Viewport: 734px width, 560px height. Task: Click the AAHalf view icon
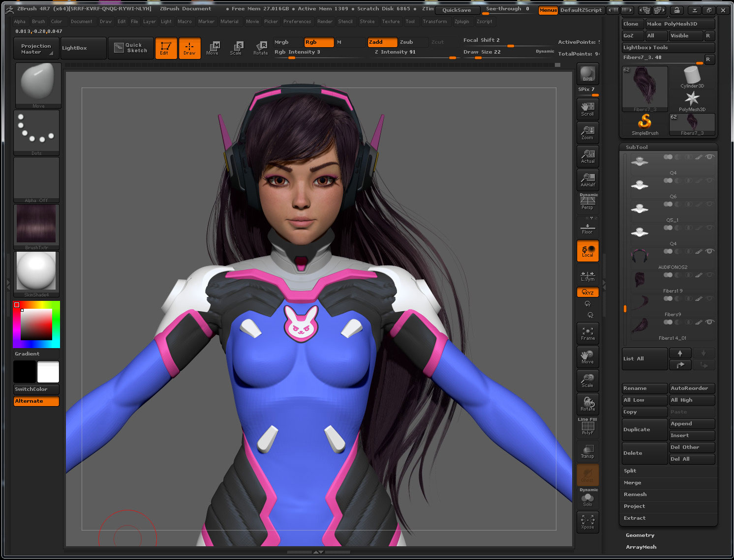[587, 179]
